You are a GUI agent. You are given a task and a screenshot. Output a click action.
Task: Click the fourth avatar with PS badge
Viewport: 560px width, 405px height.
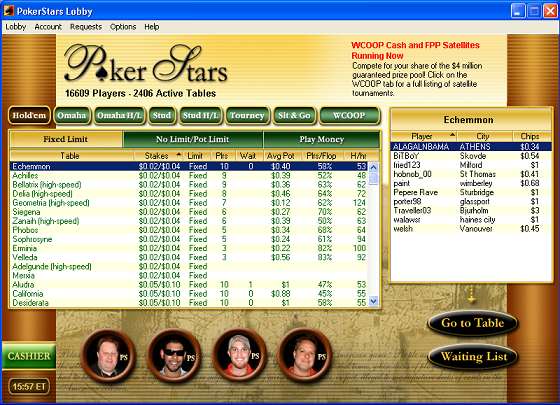[x=305, y=356]
